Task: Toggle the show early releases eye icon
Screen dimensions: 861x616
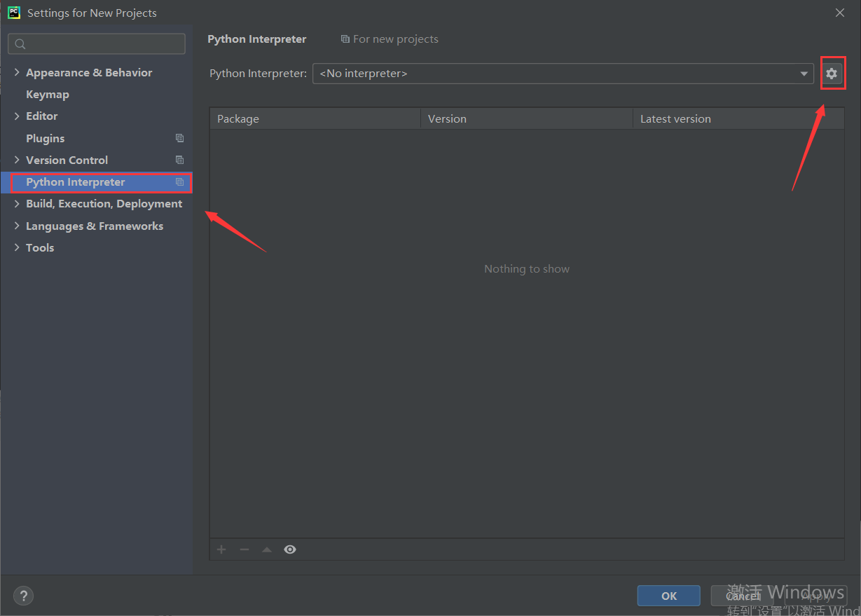Action: (x=290, y=549)
